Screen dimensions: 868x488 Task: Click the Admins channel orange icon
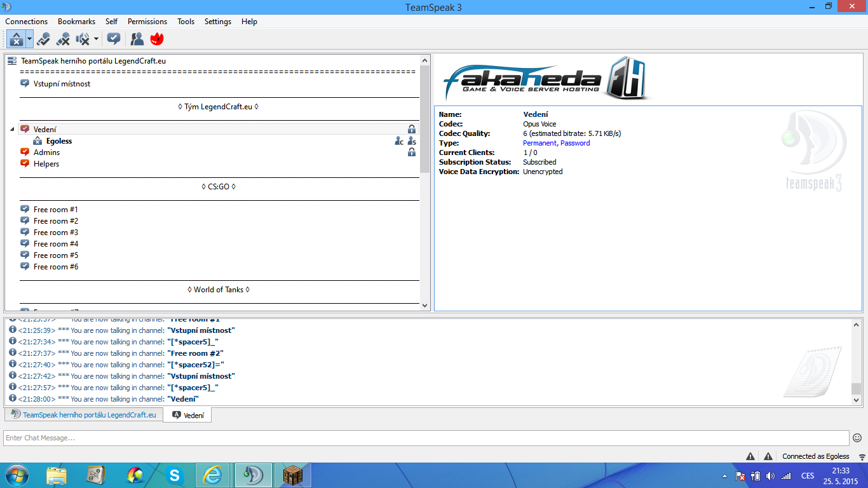point(25,152)
